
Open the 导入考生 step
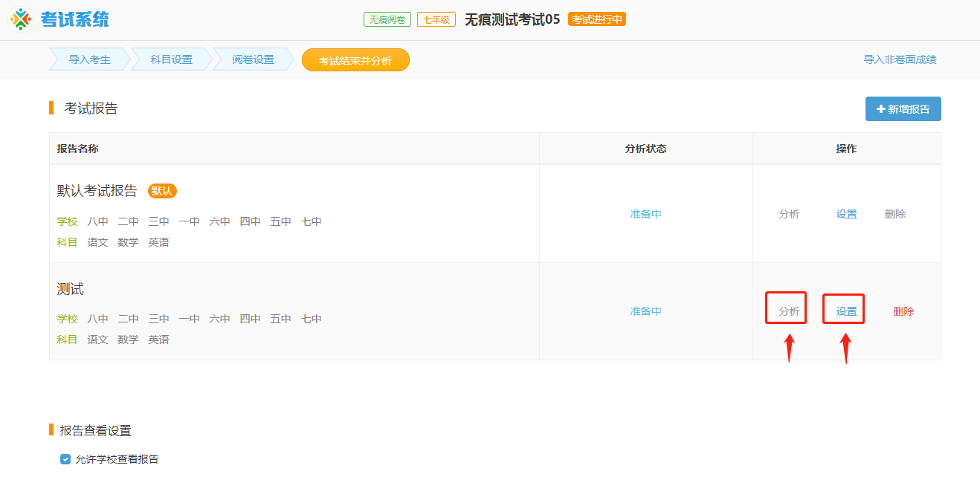click(x=89, y=60)
